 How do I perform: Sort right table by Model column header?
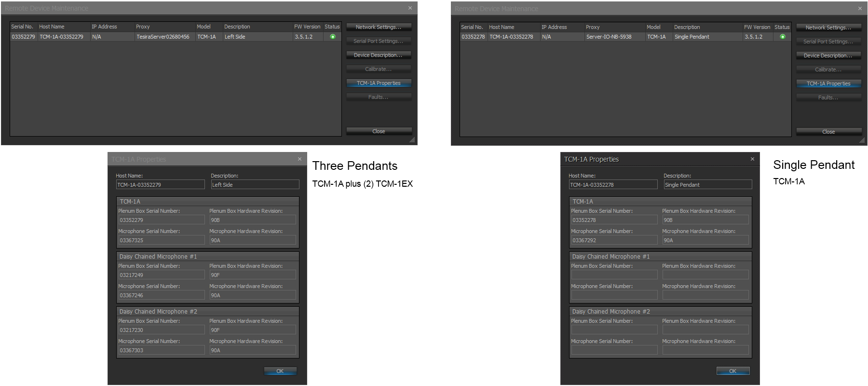[659, 27]
